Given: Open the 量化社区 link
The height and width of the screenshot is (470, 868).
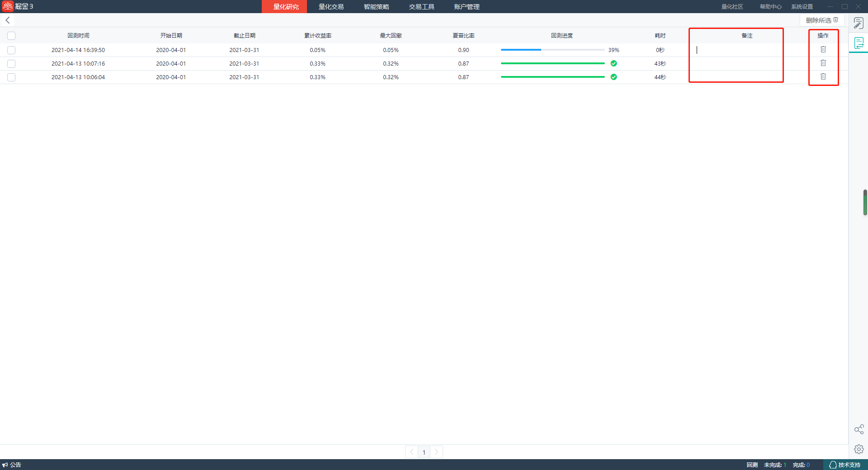Looking at the screenshot, I should pos(732,7).
